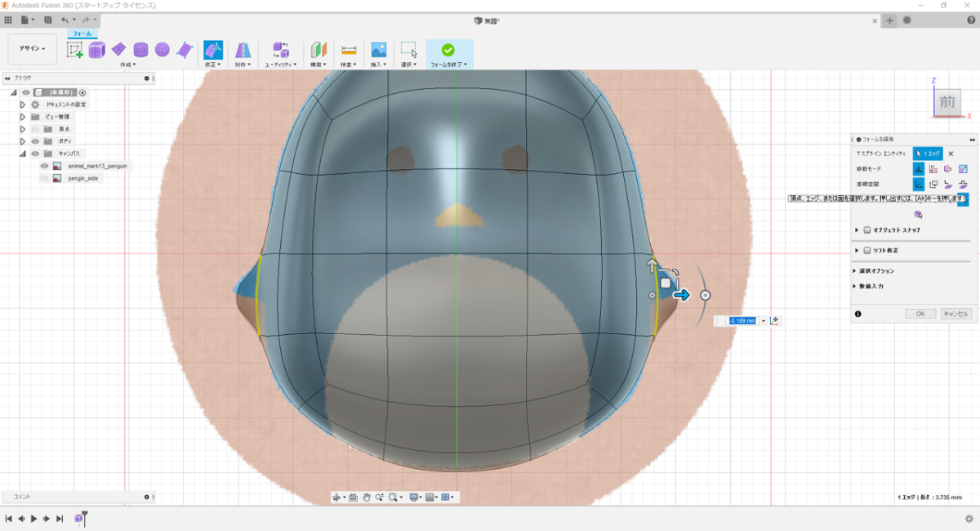Screen dimensions: 980x531
Task: Select the world coordinate space icon
Action: [919, 184]
